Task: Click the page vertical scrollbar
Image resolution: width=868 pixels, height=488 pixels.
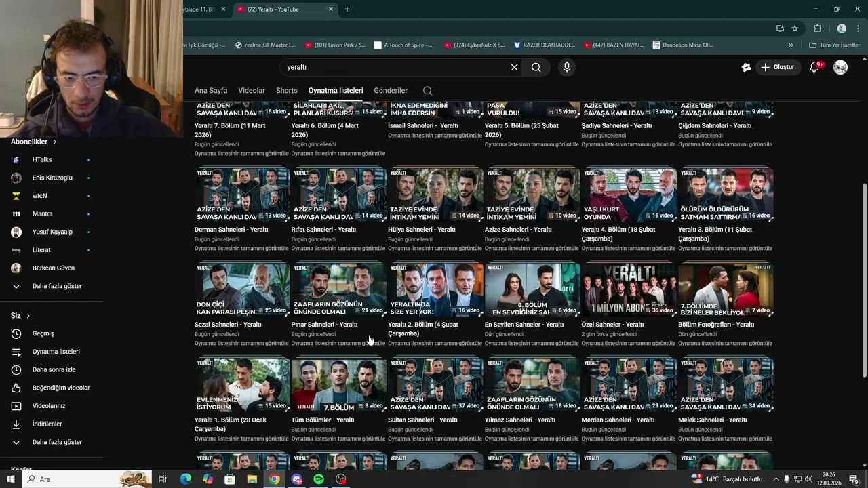Action: [864, 281]
